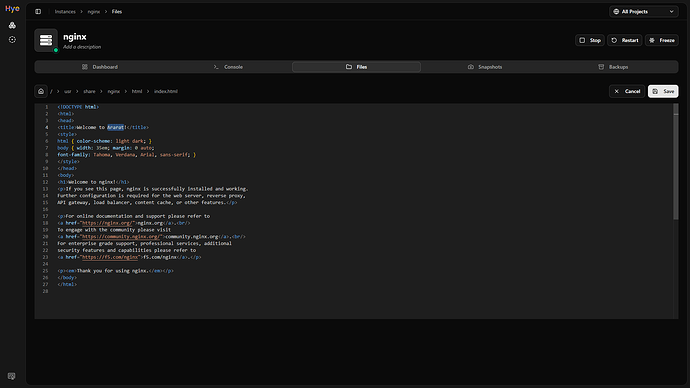Click the nginx server instance icon
The width and height of the screenshot is (690, 388).
click(46, 40)
